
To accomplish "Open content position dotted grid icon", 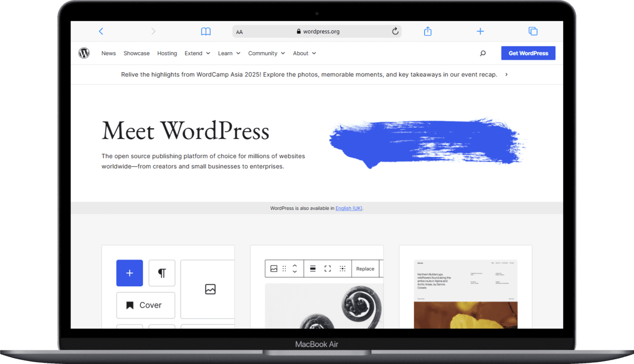I will (x=342, y=269).
